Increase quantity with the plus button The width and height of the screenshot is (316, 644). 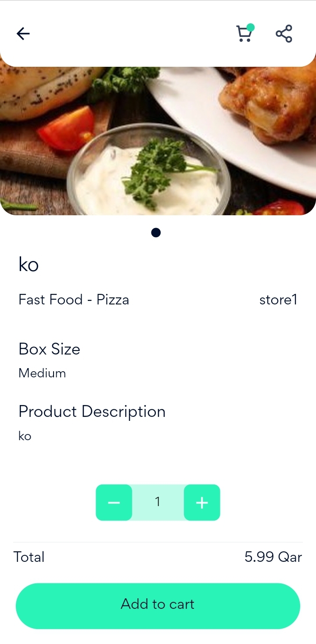202,503
